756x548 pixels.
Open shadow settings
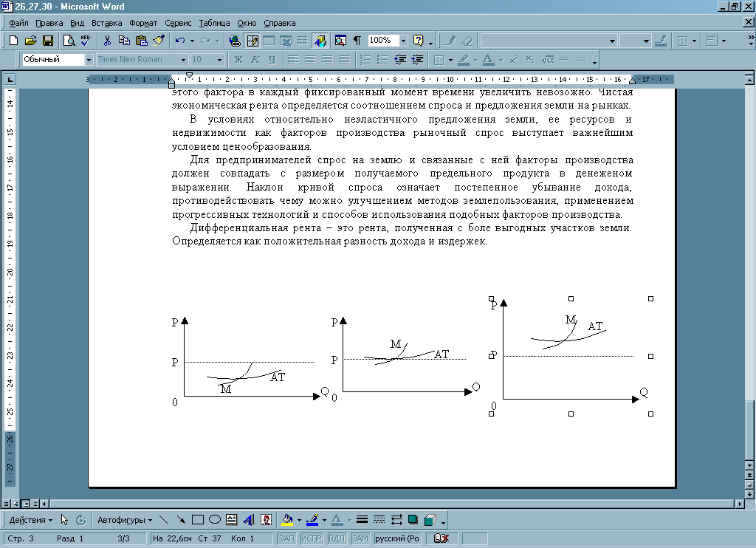[413, 520]
